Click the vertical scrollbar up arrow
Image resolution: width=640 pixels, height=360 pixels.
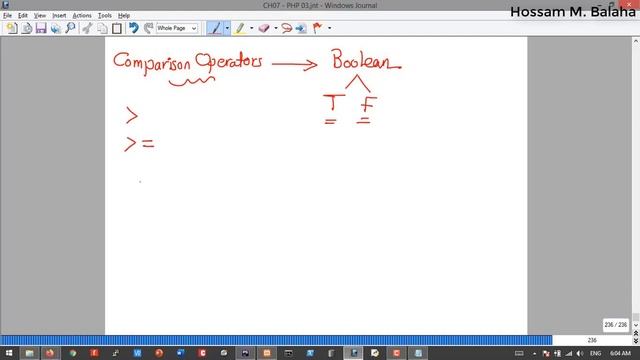(x=636, y=41)
